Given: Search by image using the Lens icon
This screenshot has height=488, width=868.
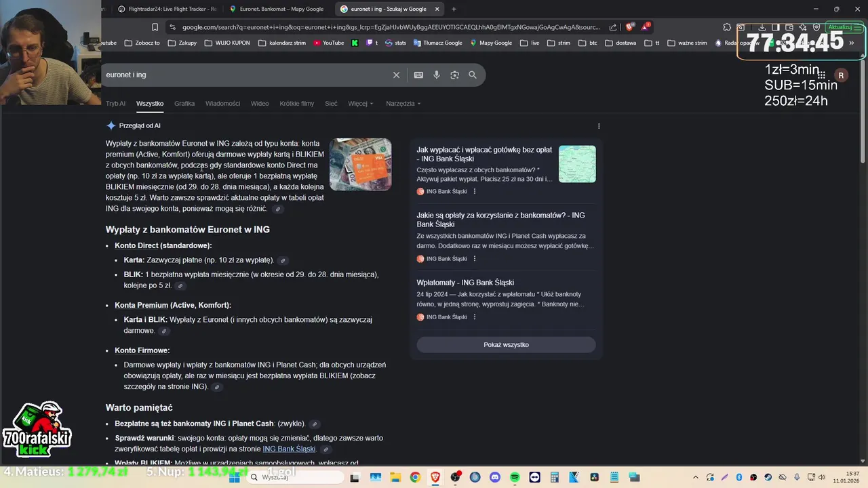Looking at the screenshot, I should [x=454, y=75].
